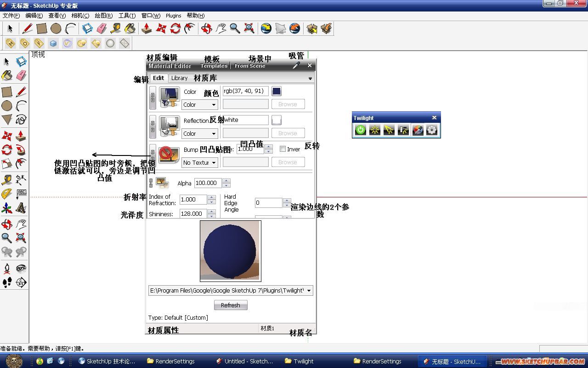Click the Refresh button
Image resolution: width=588 pixels, height=368 pixels.
coord(231,305)
